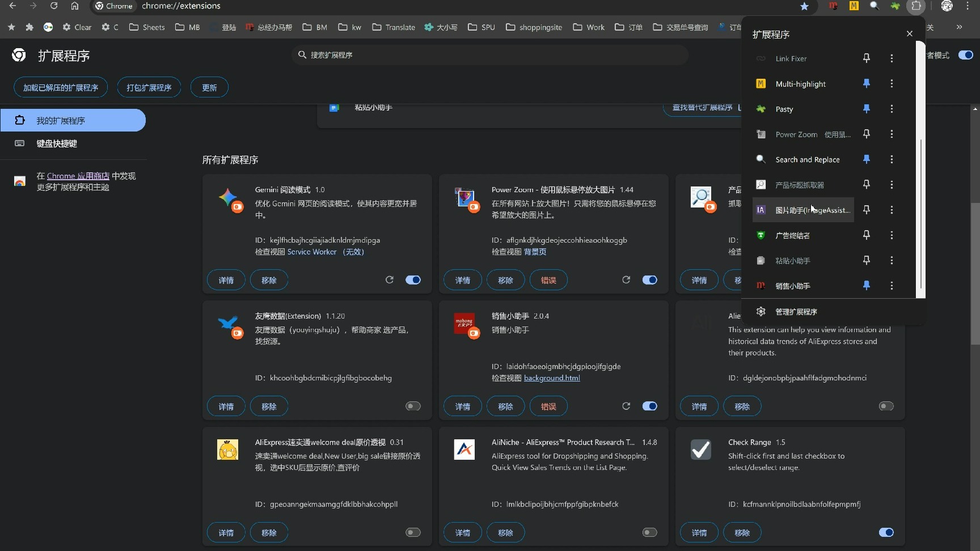
Task: Navigate back in the browser
Action: tap(12, 6)
